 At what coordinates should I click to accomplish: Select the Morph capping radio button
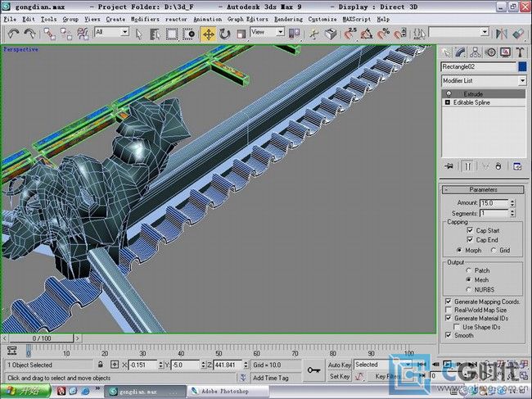tap(459, 250)
